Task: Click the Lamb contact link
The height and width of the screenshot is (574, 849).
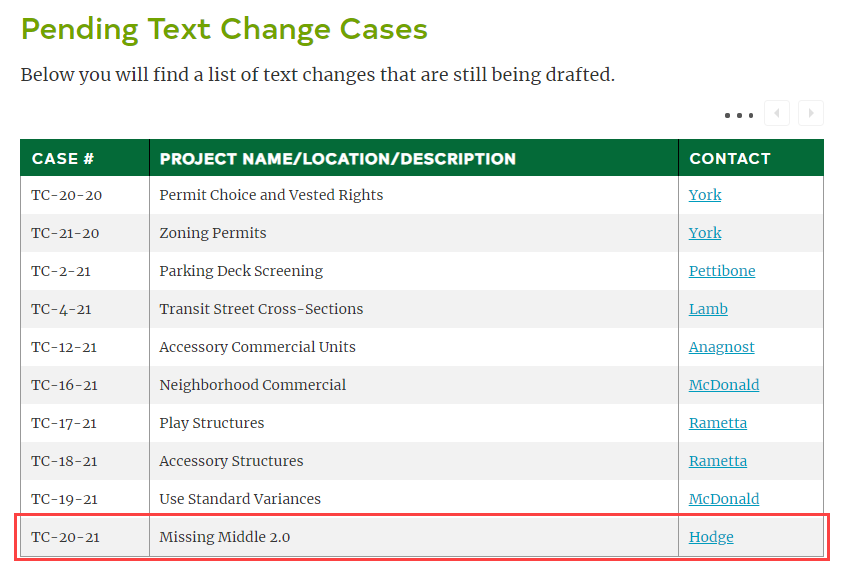Action: 708,309
